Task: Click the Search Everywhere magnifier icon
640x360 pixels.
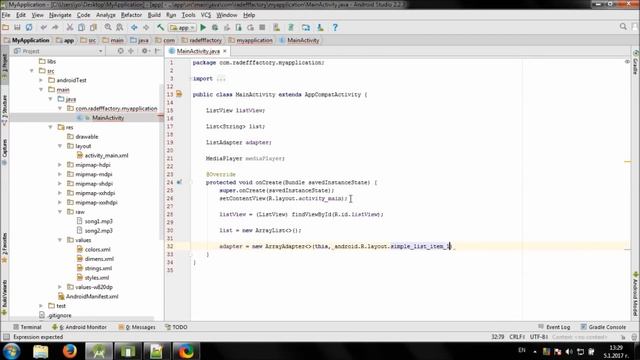Action: [x=623, y=27]
